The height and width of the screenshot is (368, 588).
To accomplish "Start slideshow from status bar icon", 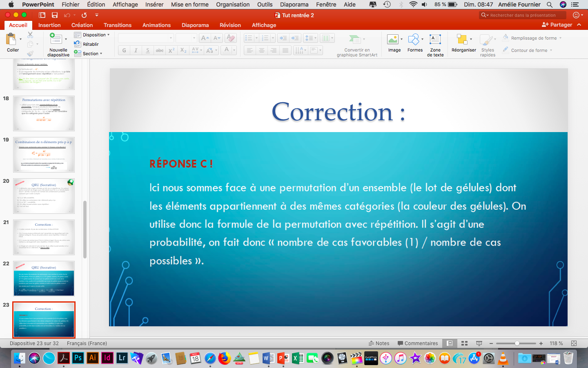I will point(479,343).
